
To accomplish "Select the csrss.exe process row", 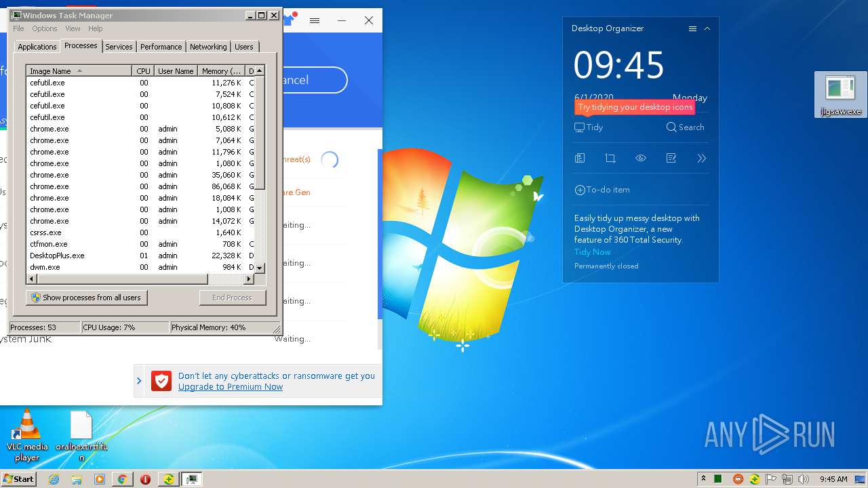I will coord(140,232).
